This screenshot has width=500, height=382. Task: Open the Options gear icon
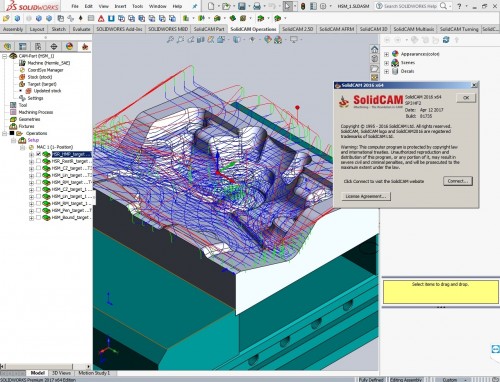pos(323,6)
